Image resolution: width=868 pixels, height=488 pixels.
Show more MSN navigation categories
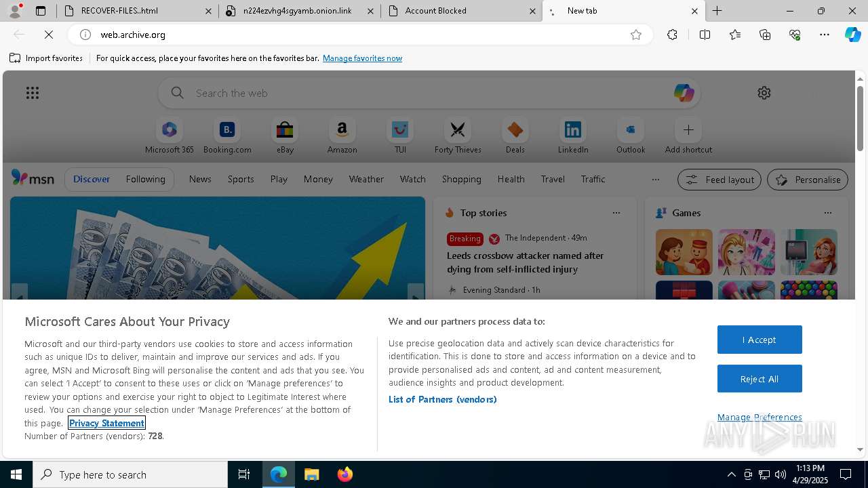tap(655, 180)
